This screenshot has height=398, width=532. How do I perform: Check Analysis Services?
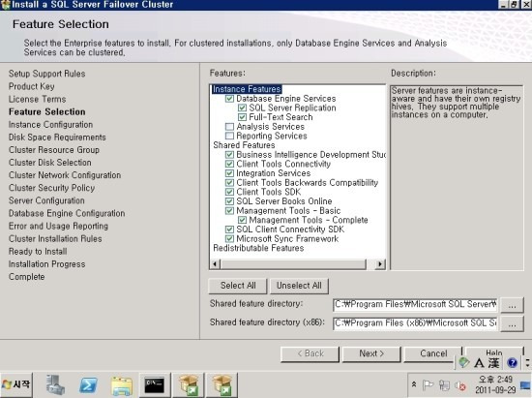pos(229,127)
